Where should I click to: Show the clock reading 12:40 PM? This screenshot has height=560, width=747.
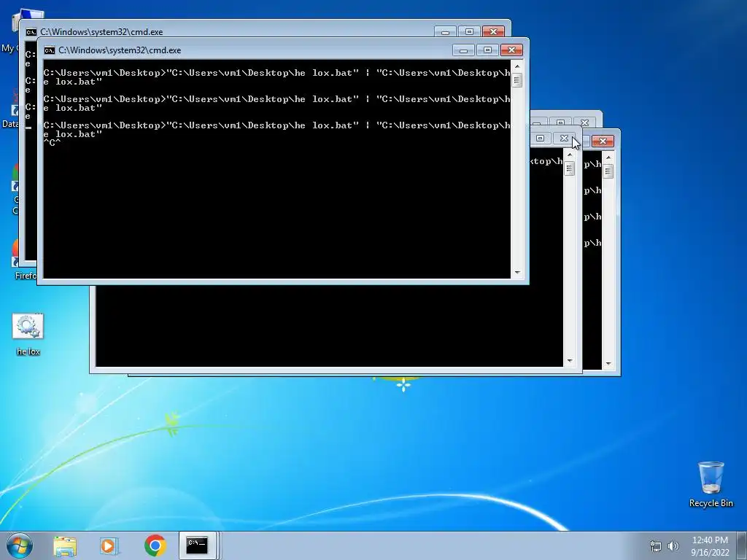(x=710, y=540)
